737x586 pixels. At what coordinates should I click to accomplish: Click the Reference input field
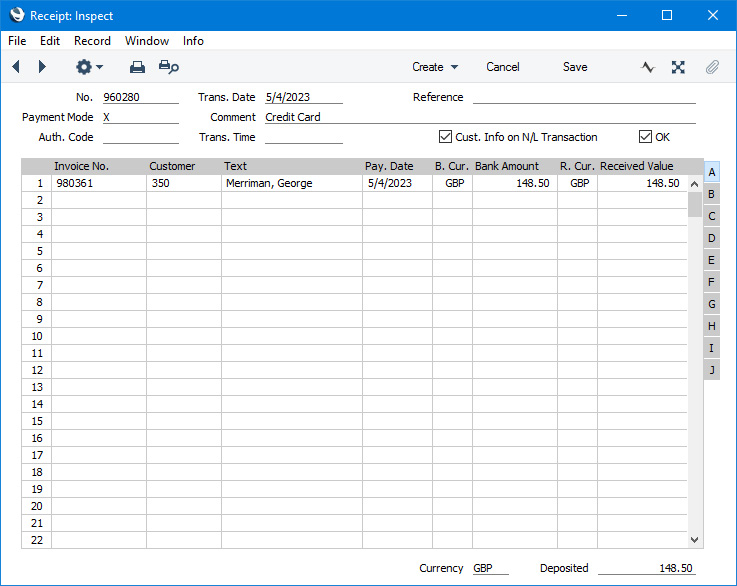coord(584,97)
